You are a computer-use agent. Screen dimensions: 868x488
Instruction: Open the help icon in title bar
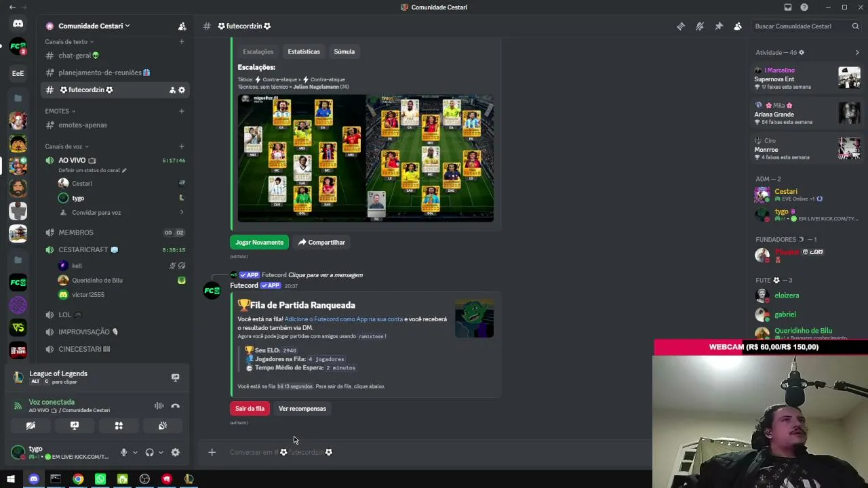click(x=804, y=7)
